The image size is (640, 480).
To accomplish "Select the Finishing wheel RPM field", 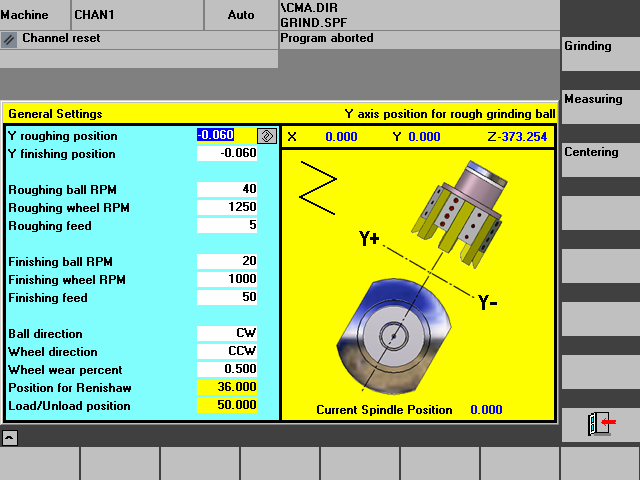I will [227, 279].
